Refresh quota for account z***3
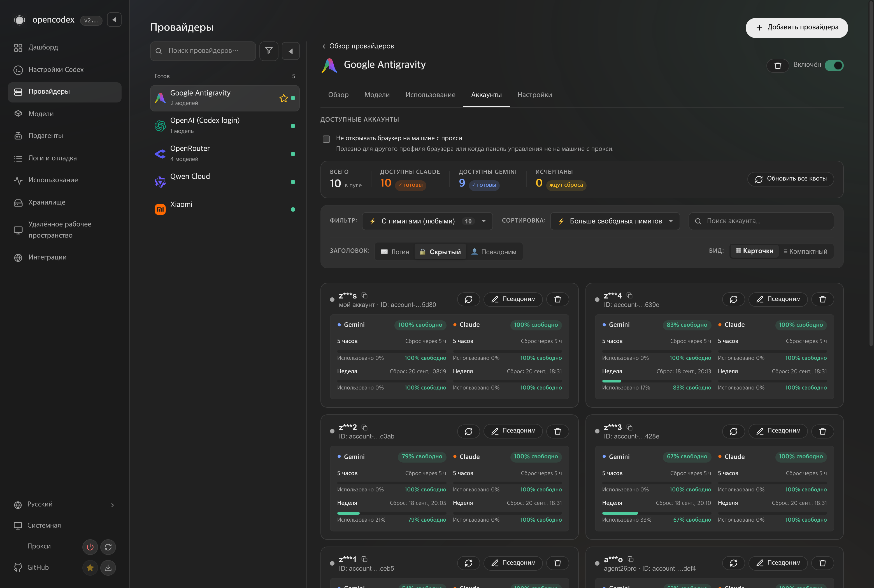Image resolution: width=874 pixels, height=588 pixels. pyautogui.click(x=733, y=431)
